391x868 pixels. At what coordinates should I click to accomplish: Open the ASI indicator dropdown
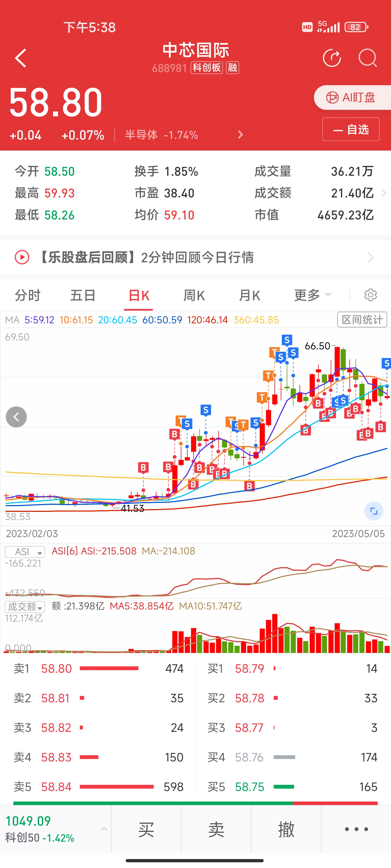pyautogui.click(x=25, y=552)
